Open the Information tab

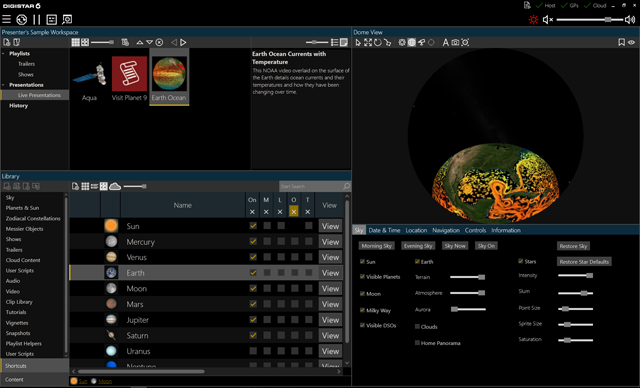(x=506, y=230)
